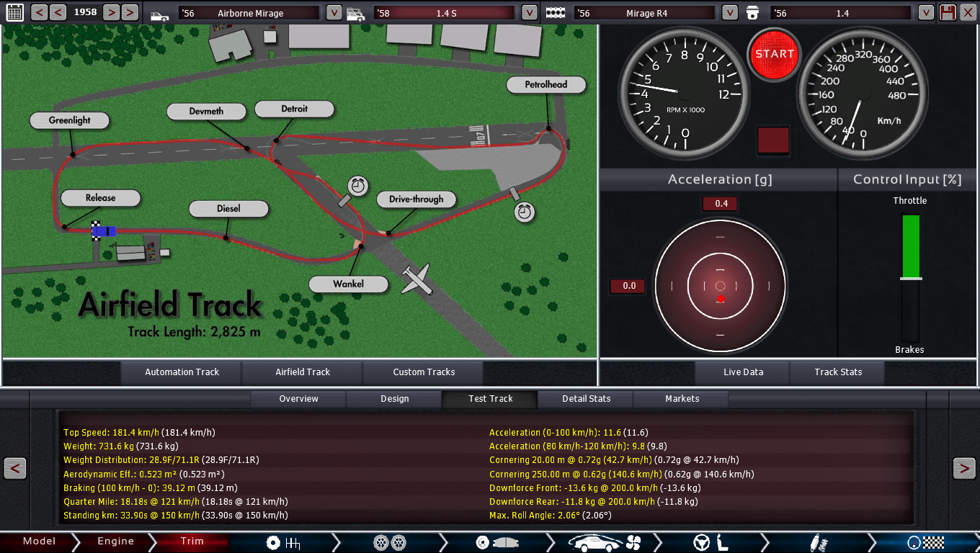This screenshot has width=980, height=553.
Task: Click the red floppy disk save icon
Action: [948, 12]
